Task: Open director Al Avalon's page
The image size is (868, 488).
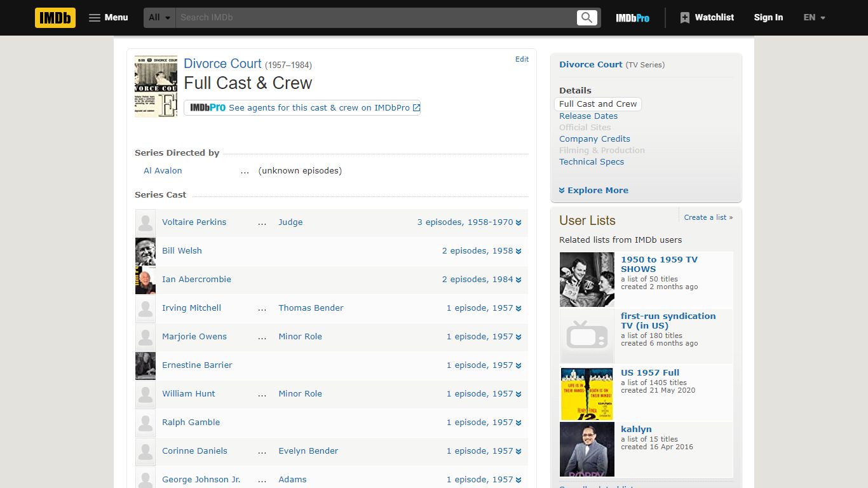Action: point(163,171)
